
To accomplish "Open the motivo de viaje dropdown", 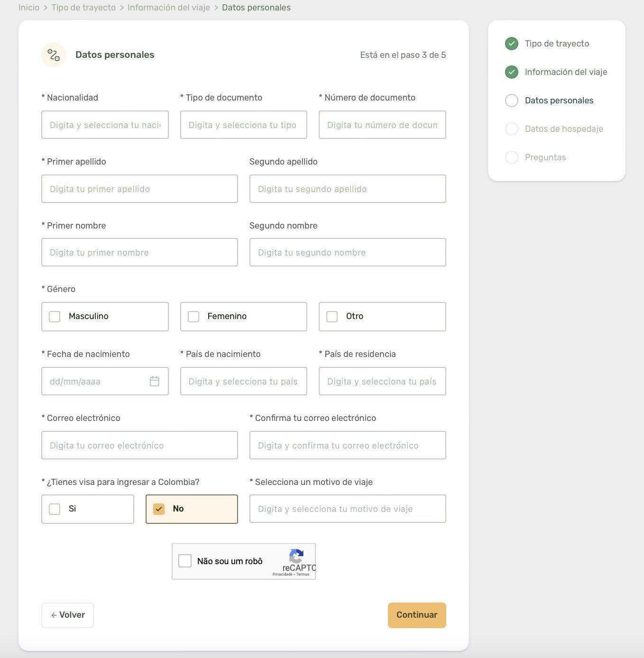I will click(348, 509).
